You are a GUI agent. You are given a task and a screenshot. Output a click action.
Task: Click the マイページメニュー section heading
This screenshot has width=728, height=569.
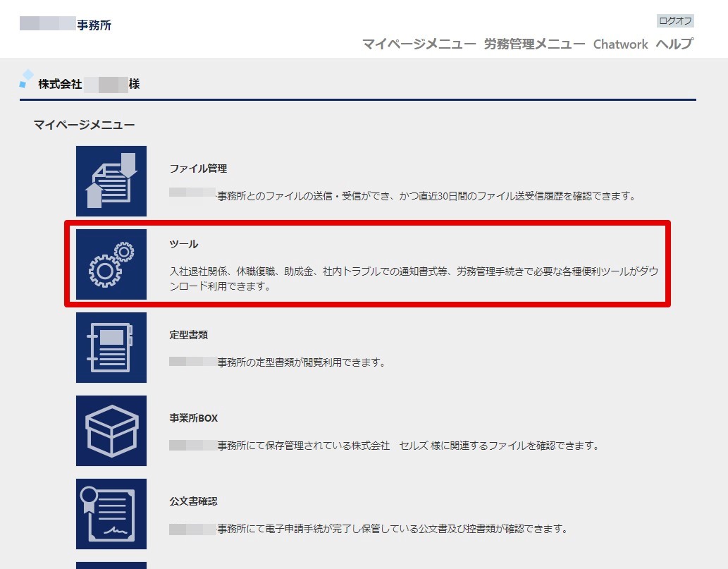(84, 125)
